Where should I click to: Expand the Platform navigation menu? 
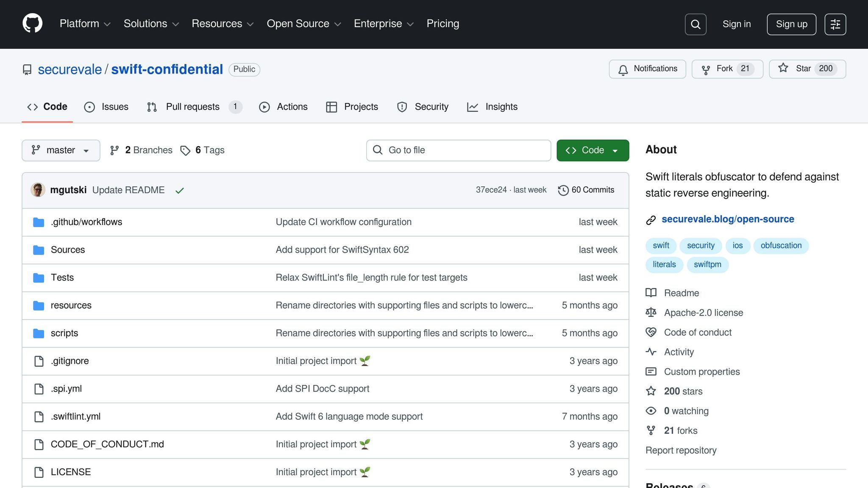(x=85, y=24)
